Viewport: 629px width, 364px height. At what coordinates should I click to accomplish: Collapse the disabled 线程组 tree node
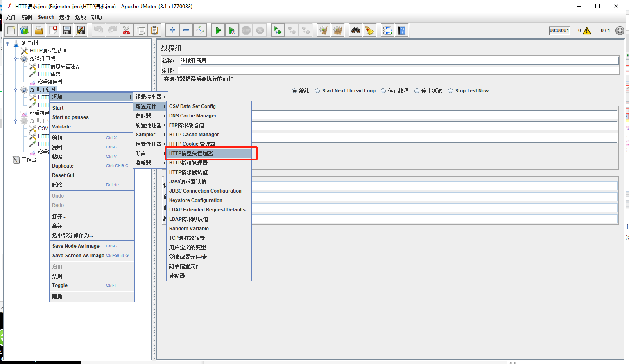click(16, 121)
